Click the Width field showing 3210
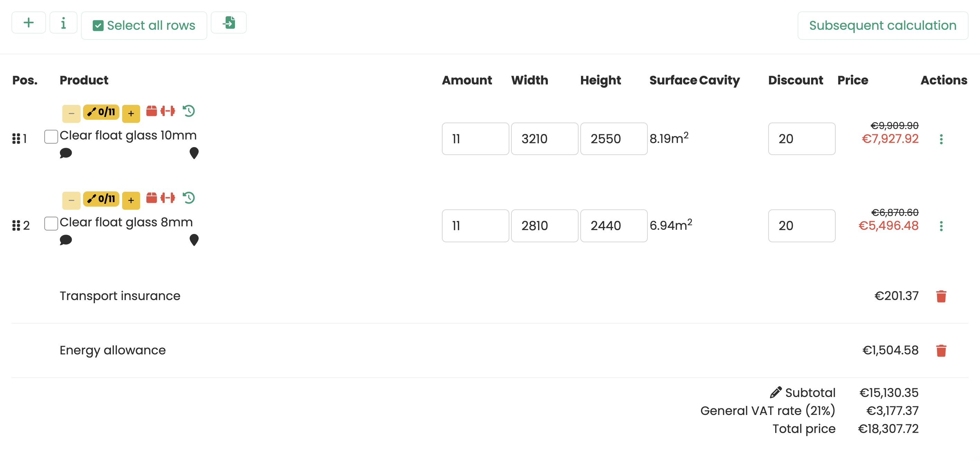The width and height of the screenshot is (980, 461). pos(544,139)
